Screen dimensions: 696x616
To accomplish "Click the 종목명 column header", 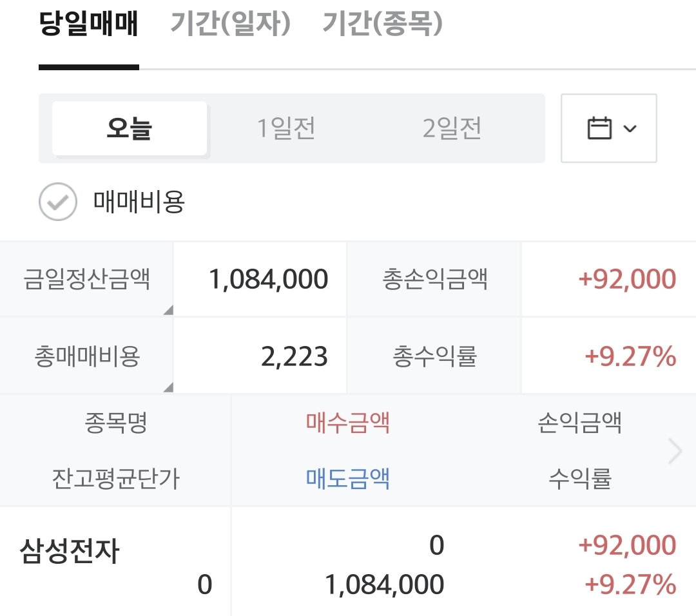I will point(116,423).
